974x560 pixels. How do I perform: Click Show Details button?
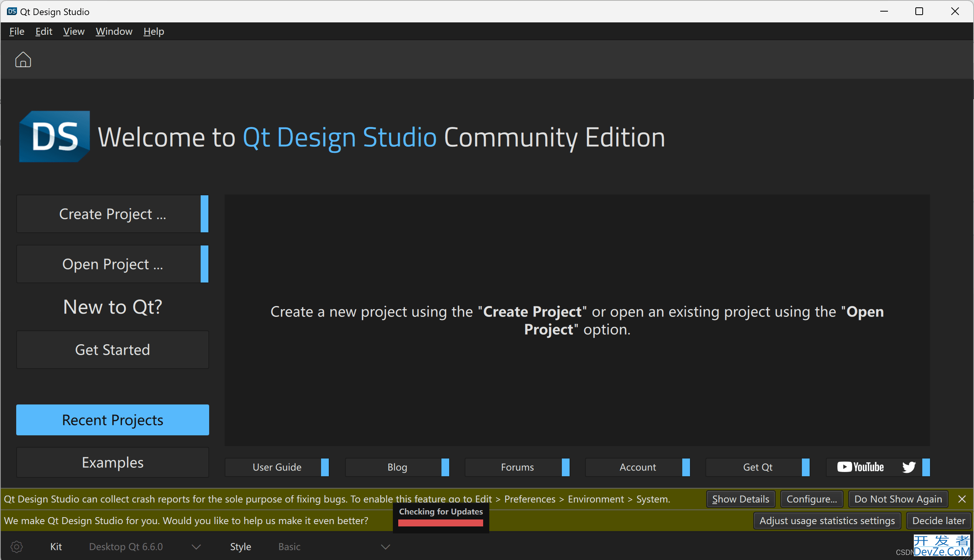click(x=741, y=499)
